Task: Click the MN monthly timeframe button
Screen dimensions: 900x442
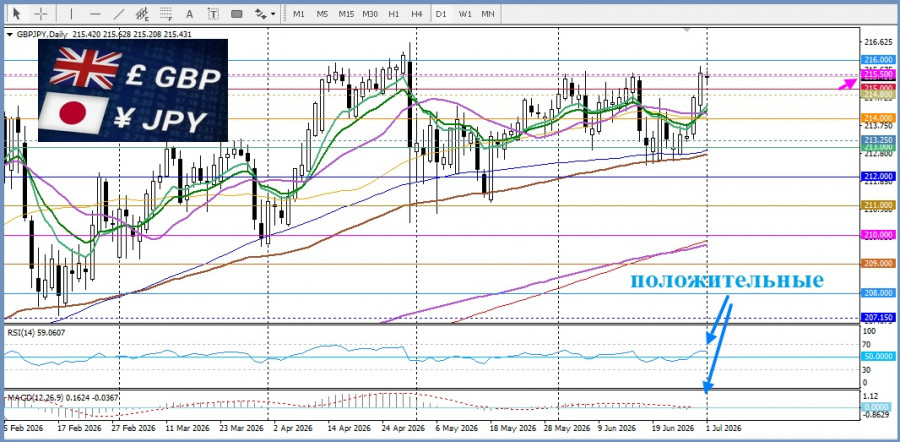Action: tap(488, 13)
